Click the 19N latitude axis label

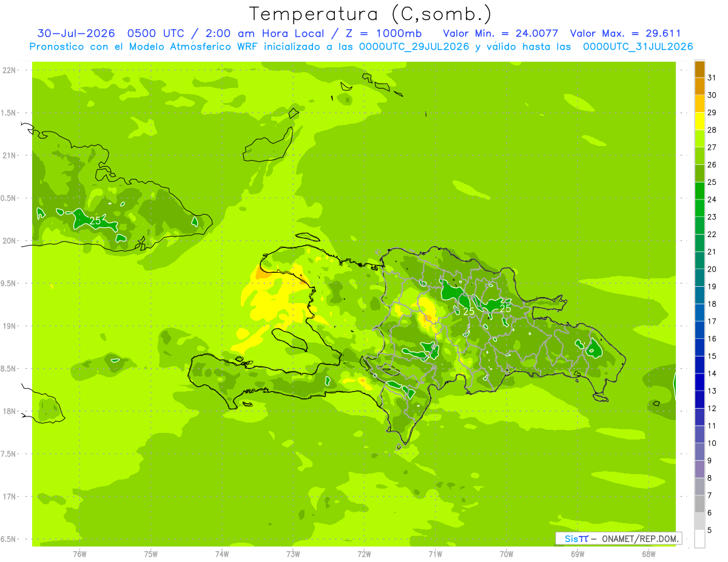[x=9, y=326]
